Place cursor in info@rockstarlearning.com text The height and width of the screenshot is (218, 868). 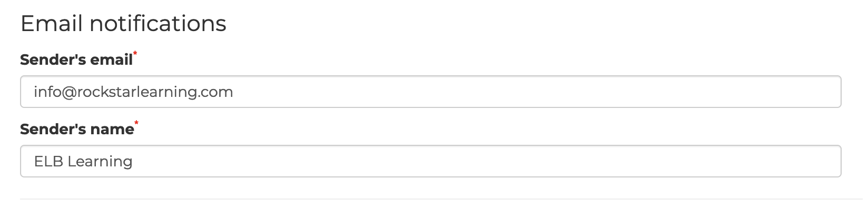pos(133,92)
